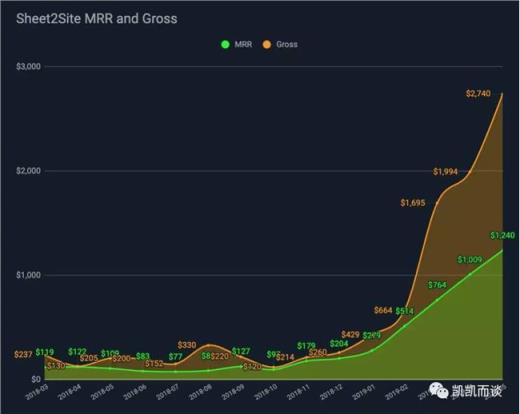Click the 2018-07 x-axis label

point(167,392)
